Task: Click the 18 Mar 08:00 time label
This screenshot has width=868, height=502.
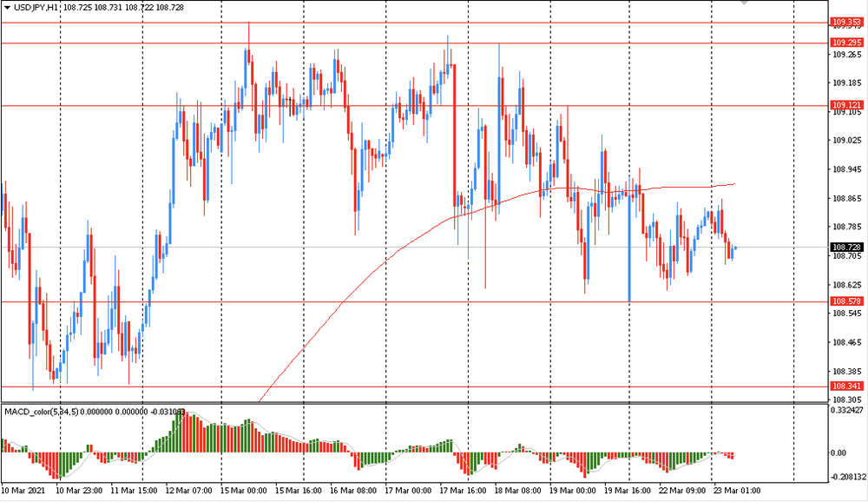Action: [517, 491]
